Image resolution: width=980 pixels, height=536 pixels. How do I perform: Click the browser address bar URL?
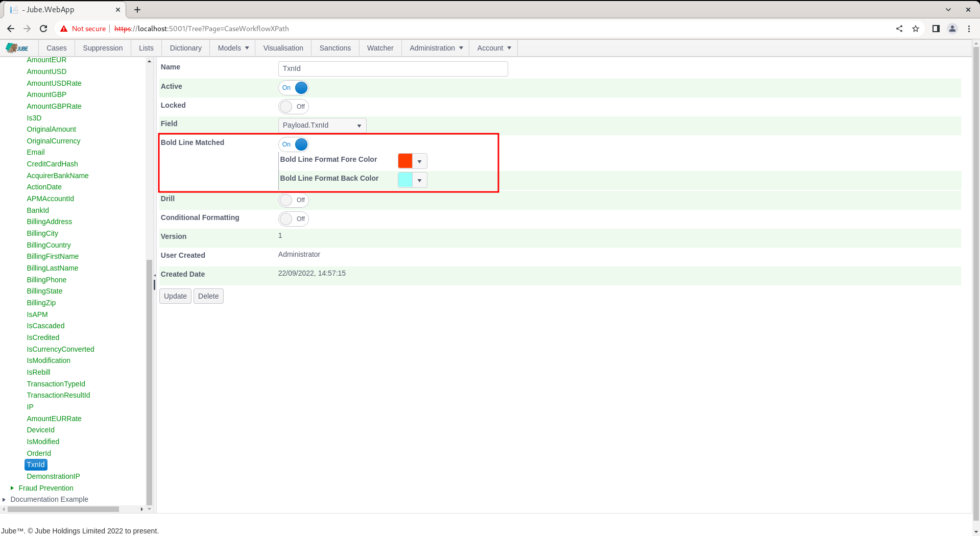(202, 29)
